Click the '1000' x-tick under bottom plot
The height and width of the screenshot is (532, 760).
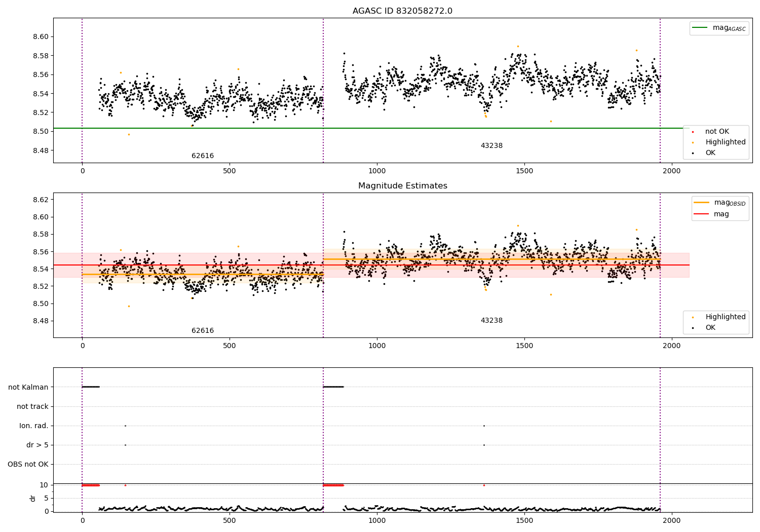pyautogui.click(x=377, y=520)
